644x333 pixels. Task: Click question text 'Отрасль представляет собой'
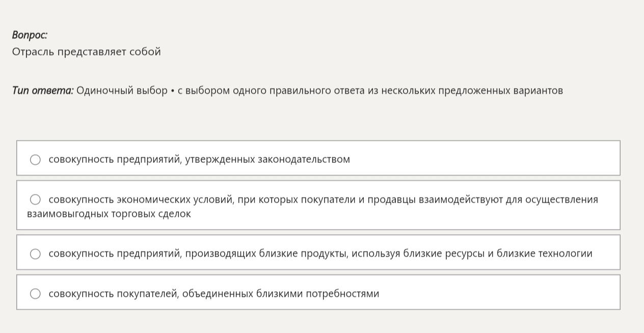tap(87, 52)
